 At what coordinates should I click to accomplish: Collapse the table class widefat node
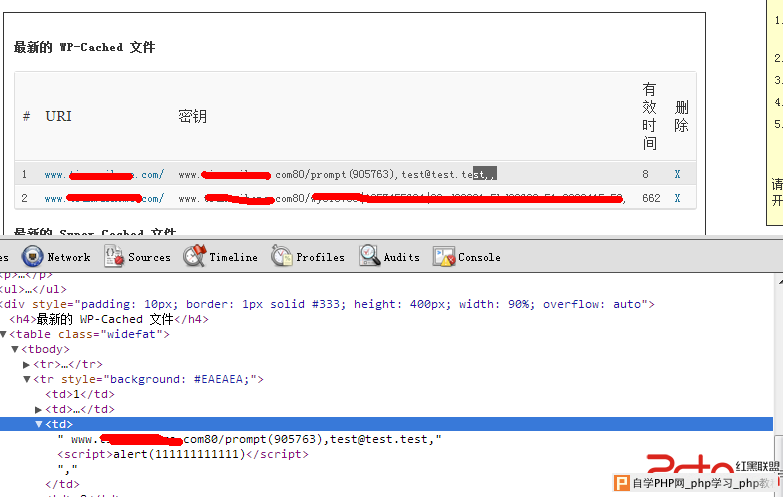[3, 334]
